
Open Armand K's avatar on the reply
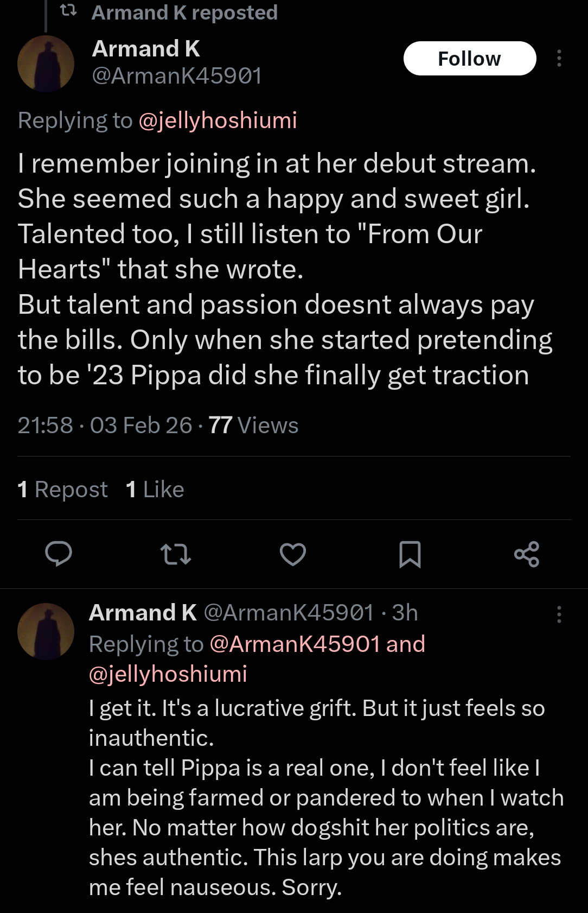click(46, 631)
